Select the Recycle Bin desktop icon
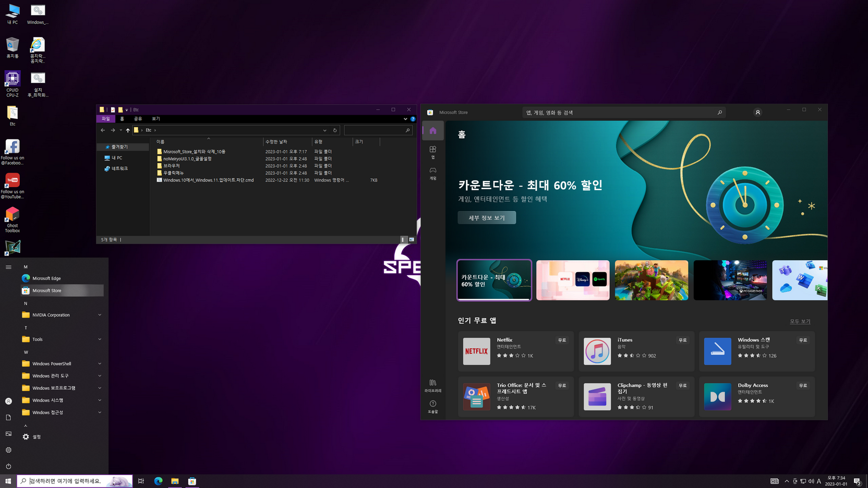The height and width of the screenshot is (488, 868). click(x=13, y=47)
